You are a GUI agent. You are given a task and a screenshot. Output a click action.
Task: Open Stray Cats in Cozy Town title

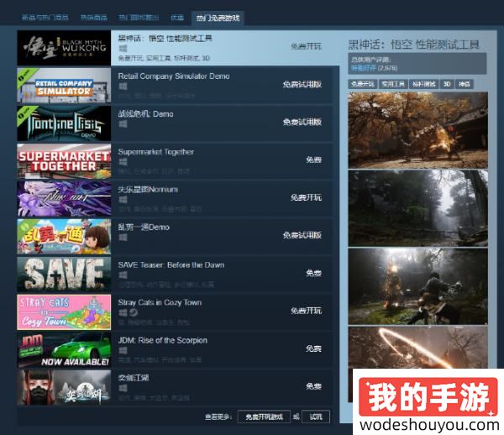click(x=160, y=302)
